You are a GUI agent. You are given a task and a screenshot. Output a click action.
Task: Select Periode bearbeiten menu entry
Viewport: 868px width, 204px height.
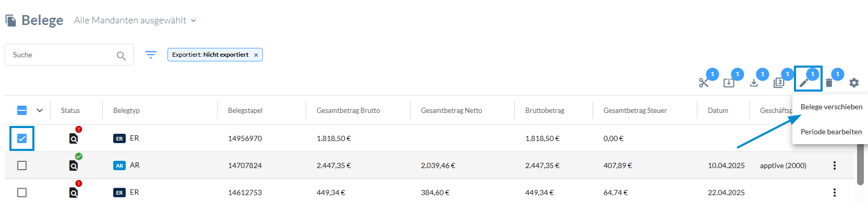(831, 132)
